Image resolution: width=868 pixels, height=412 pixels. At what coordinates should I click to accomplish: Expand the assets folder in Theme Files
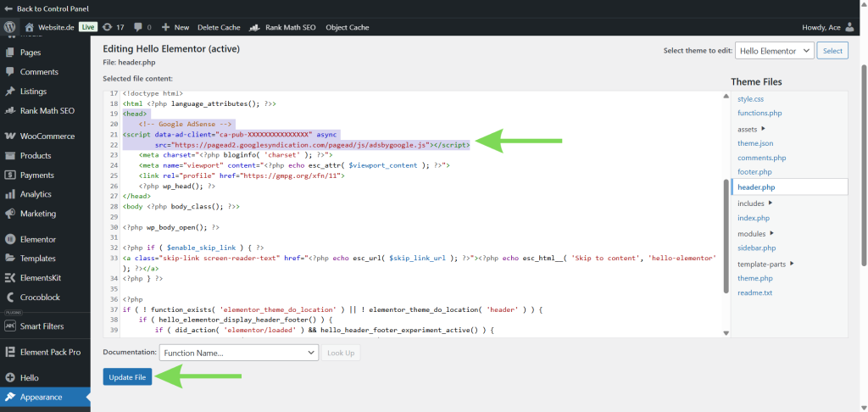pos(764,129)
